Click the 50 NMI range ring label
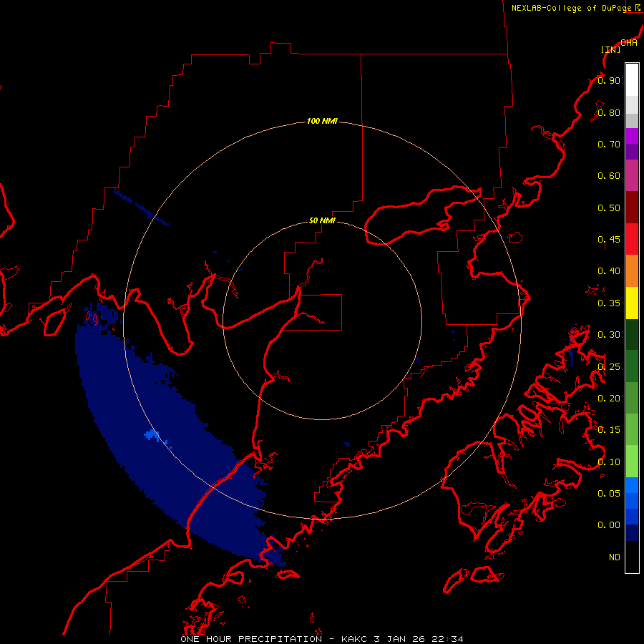The width and height of the screenshot is (644, 644). coord(322,220)
